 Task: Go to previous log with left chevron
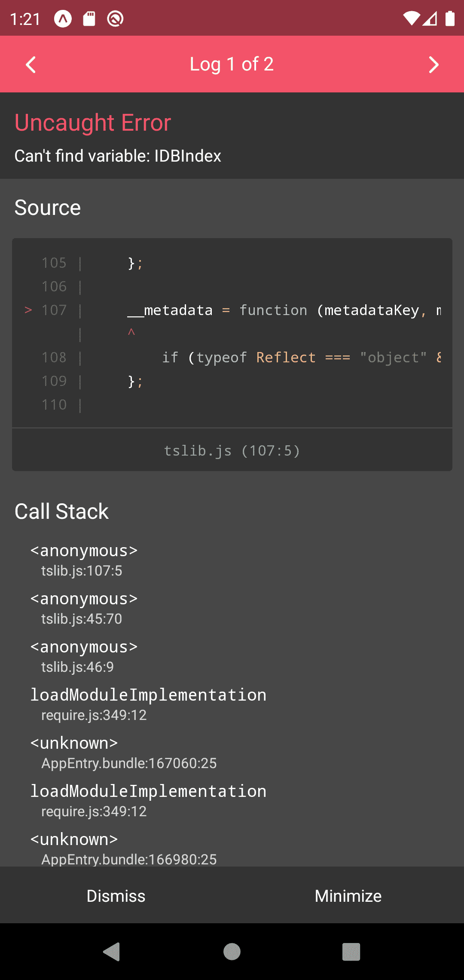tap(31, 65)
